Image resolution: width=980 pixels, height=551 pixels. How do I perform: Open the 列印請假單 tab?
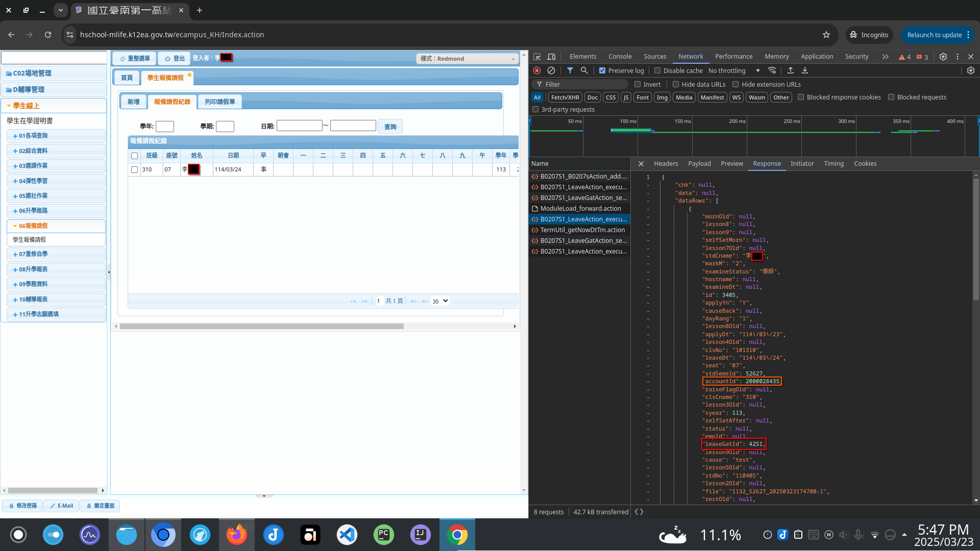click(x=220, y=102)
